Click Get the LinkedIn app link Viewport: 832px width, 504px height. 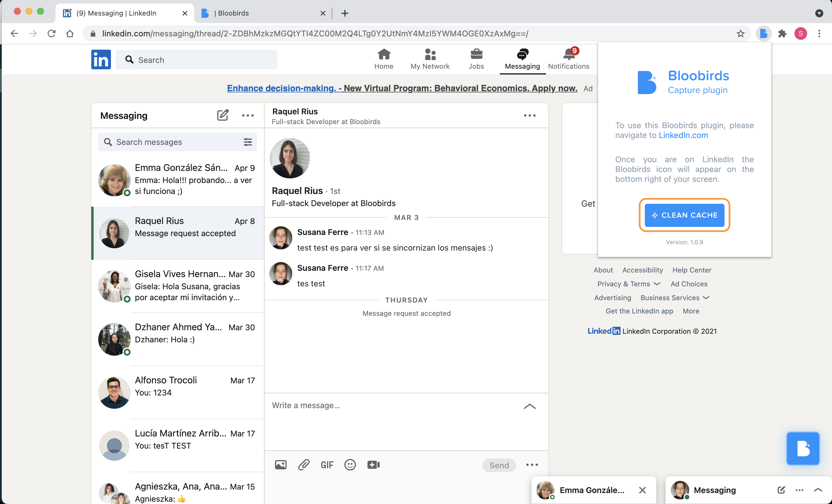coord(639,311)
